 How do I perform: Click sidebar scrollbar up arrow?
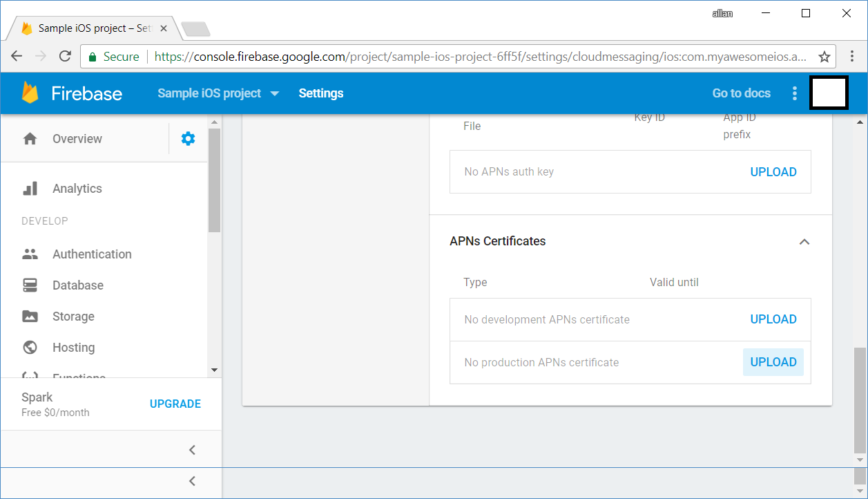tap(214, 122)
